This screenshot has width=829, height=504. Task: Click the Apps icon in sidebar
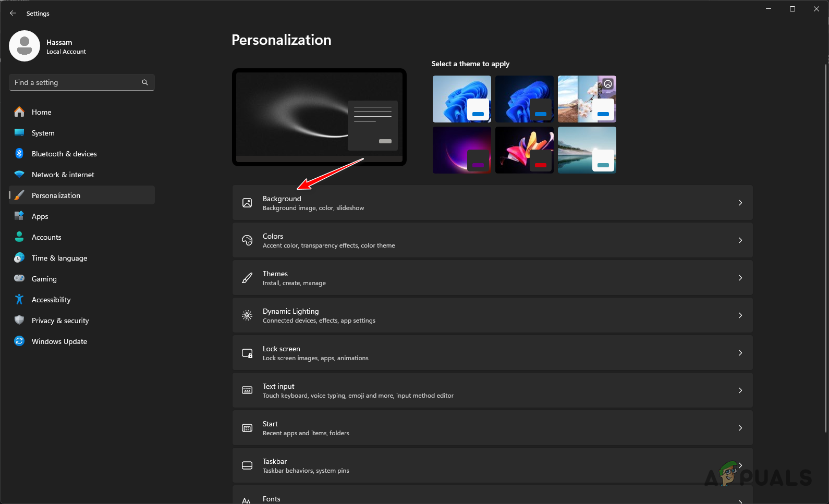click(x=19, y=216)
